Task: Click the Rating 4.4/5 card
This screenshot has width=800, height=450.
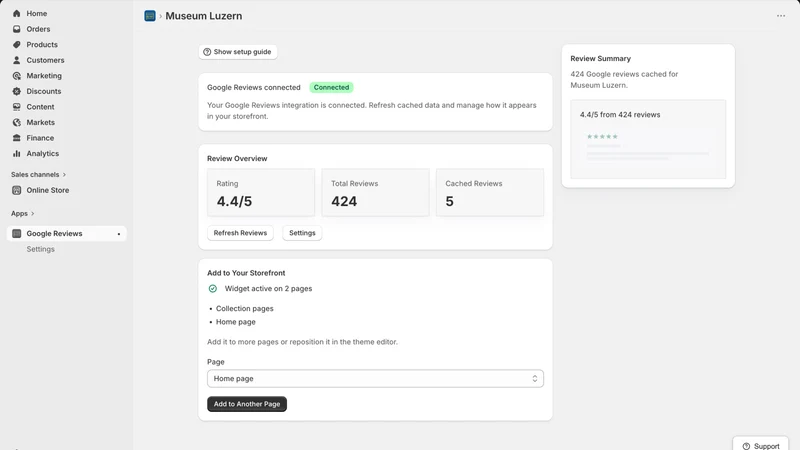Action: tap(261, 192)
